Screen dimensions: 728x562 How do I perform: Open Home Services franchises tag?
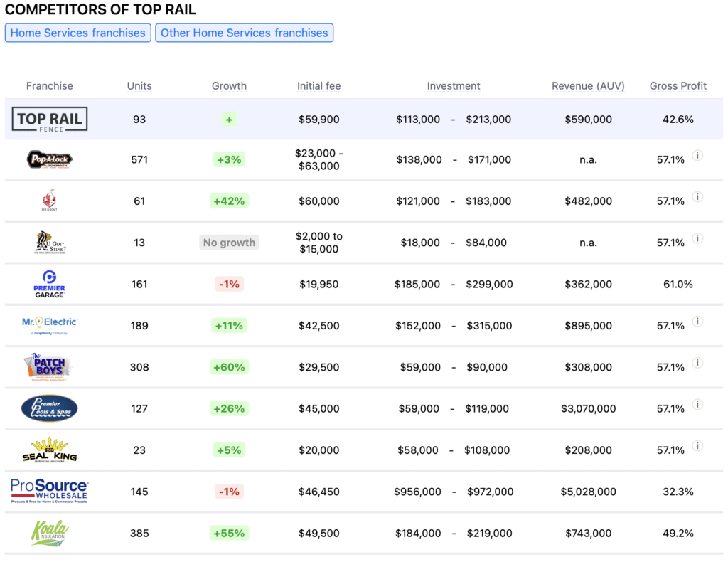(x=78, y=33)
